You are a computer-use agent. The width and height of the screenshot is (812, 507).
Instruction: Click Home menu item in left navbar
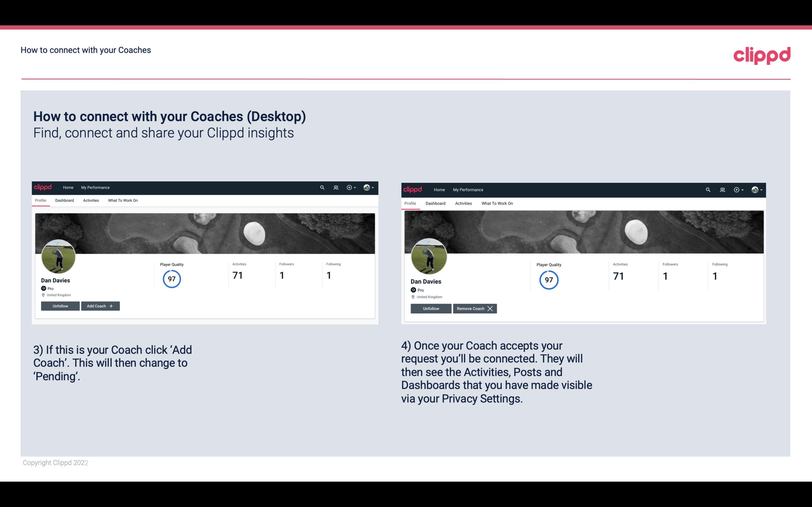coord(67,187)
